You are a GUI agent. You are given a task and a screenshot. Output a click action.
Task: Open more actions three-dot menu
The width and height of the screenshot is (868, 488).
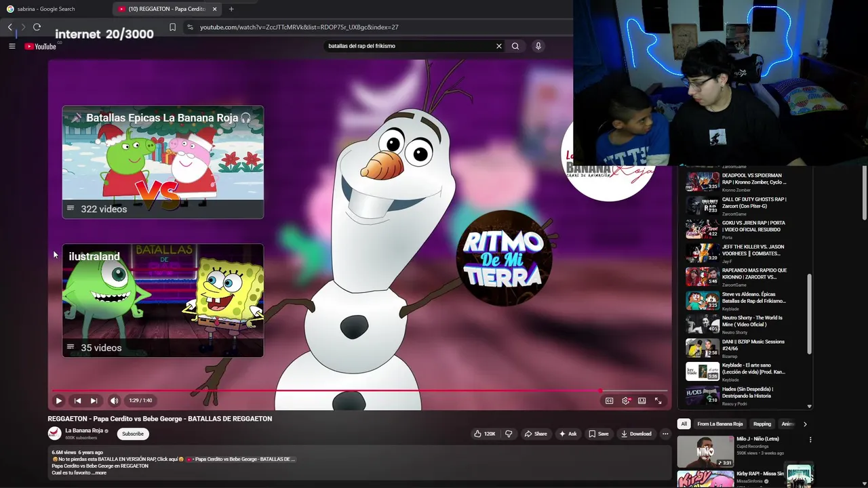tap(665, 434)
